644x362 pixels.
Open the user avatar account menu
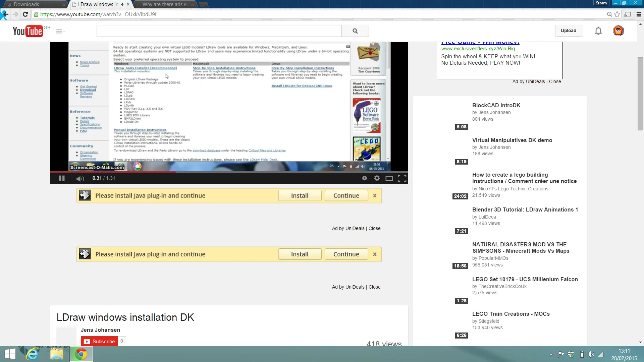coord(618,31)
